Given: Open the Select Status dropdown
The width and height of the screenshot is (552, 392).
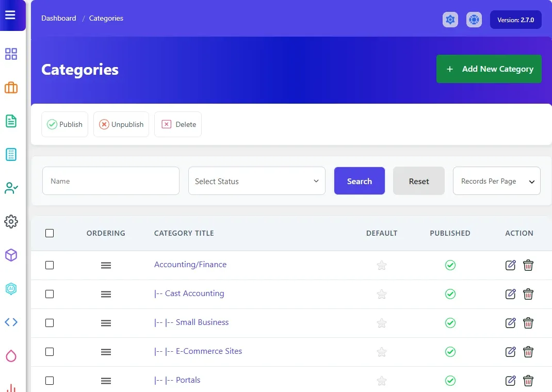Looking at the screenshot, I should 256,181.
